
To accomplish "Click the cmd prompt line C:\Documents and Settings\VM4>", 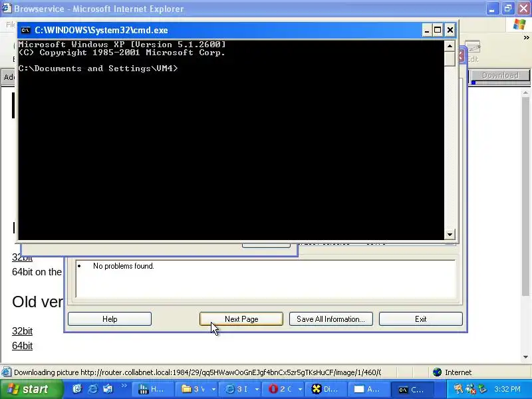I will (98, 68).
